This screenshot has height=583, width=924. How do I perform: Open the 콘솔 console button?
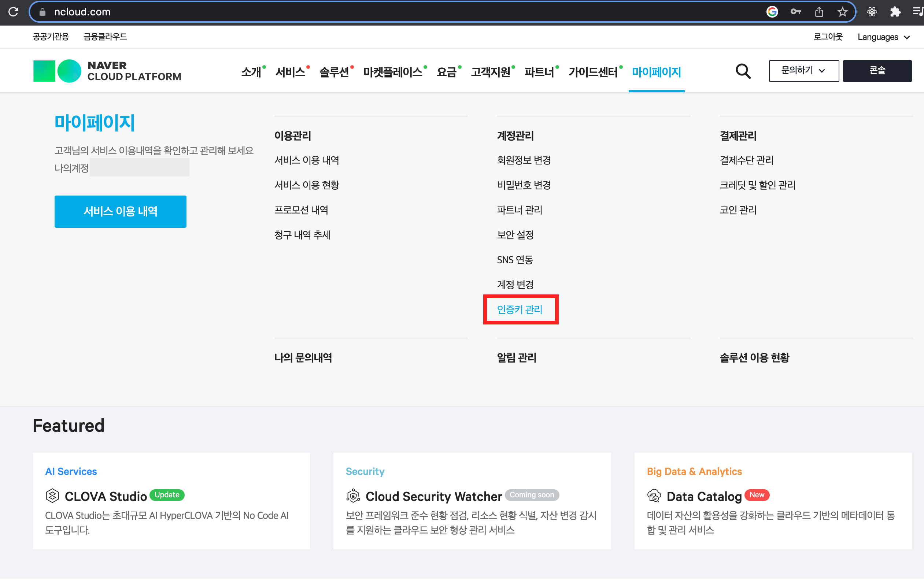(877, 71)
